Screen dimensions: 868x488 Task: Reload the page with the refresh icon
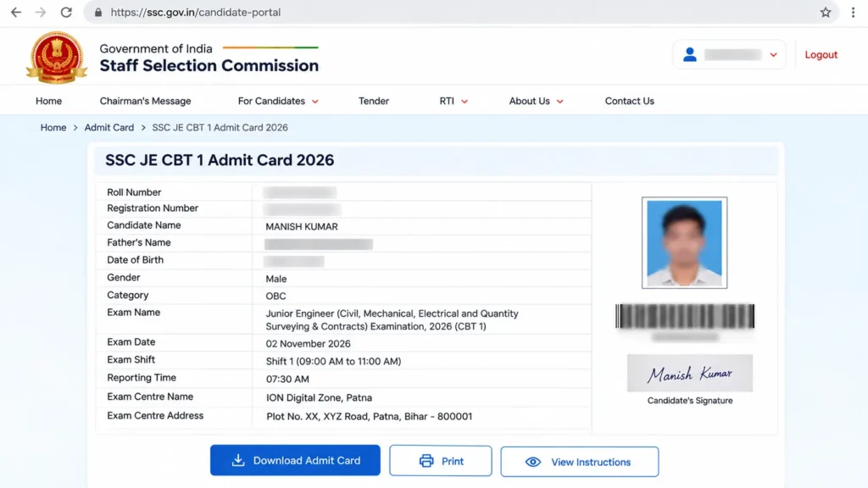click(66, 12)
